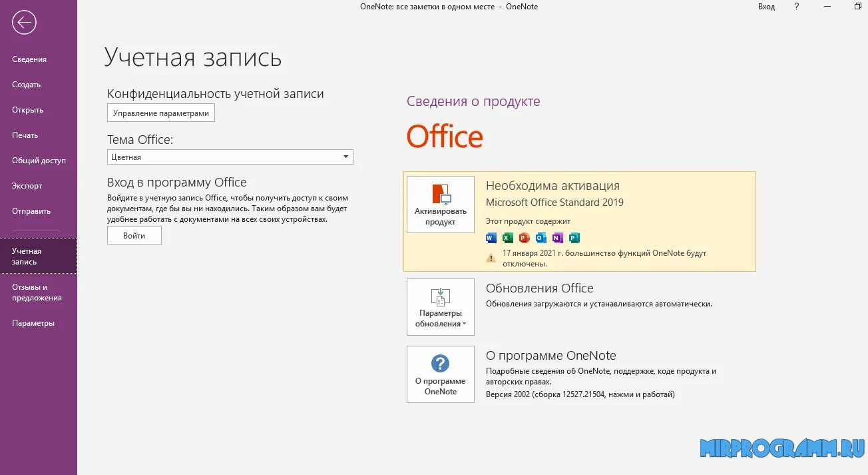
Task: Click Активировать продукт button
Action: click(441, 205)
